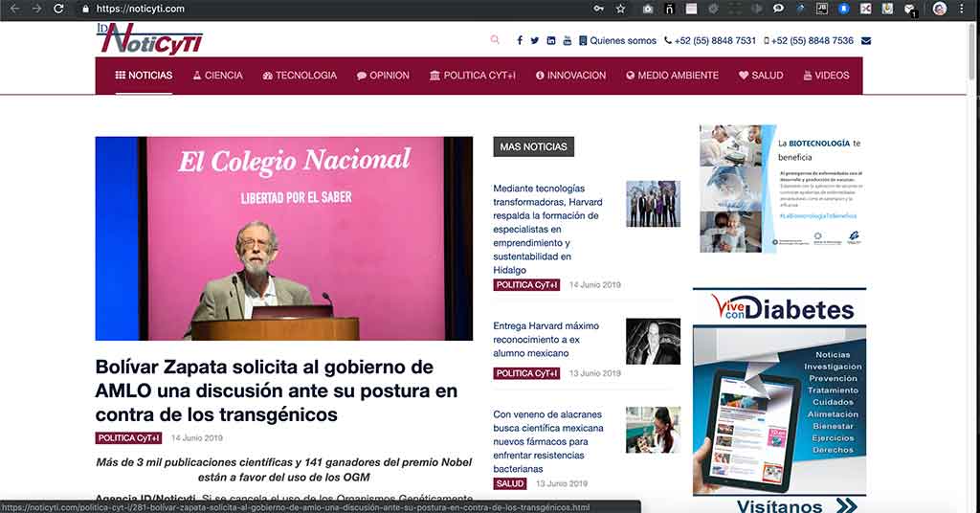
Task: Open the veneno de alacranes article
Action: [x=548, y=441]
